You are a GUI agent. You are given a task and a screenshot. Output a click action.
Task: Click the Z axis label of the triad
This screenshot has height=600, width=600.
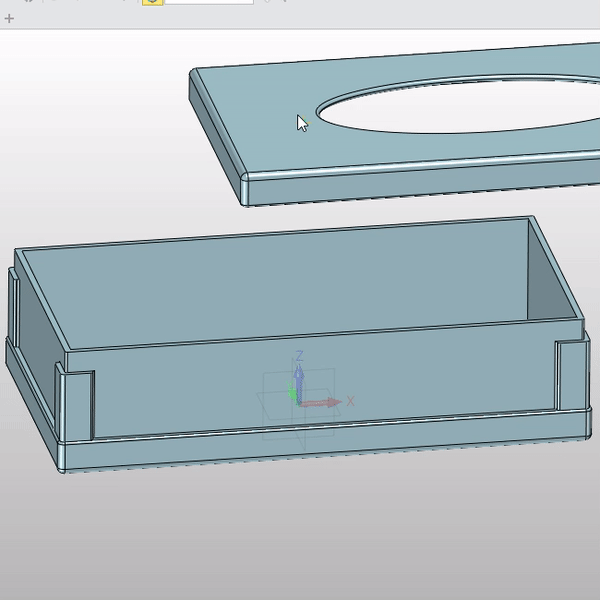[x=300, y=356]
